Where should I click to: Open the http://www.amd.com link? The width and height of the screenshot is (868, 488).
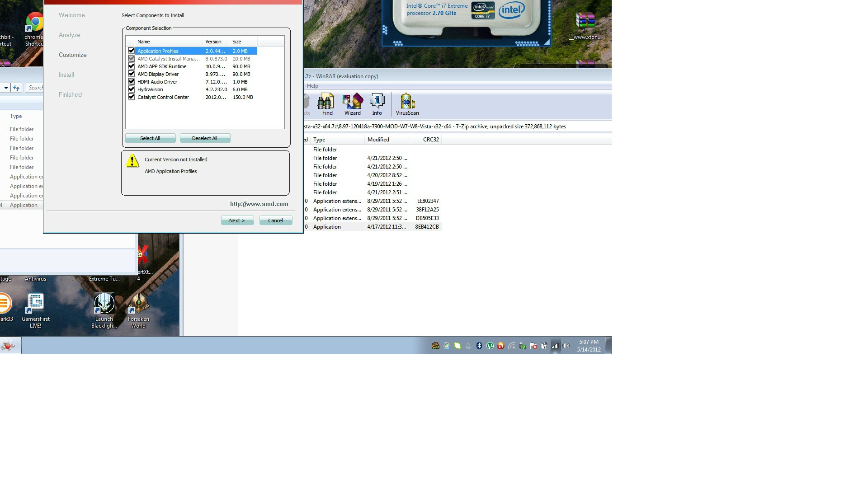click(x=259, y=204)
